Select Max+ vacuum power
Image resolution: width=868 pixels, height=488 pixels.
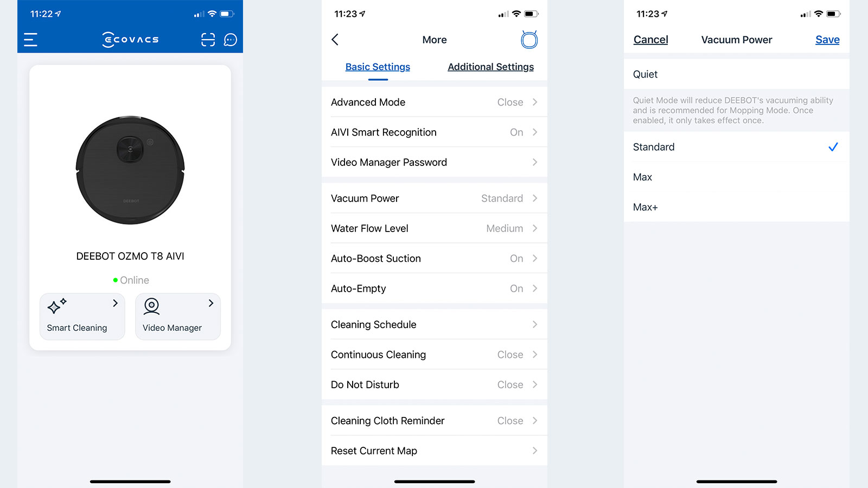click(x=737, y=207)
